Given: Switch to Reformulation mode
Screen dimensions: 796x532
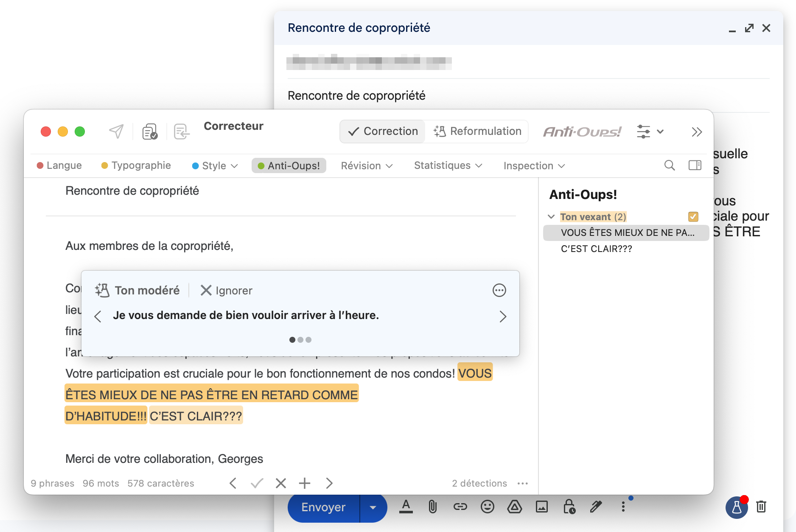Looking at the screenshot, I should [478, 132].
